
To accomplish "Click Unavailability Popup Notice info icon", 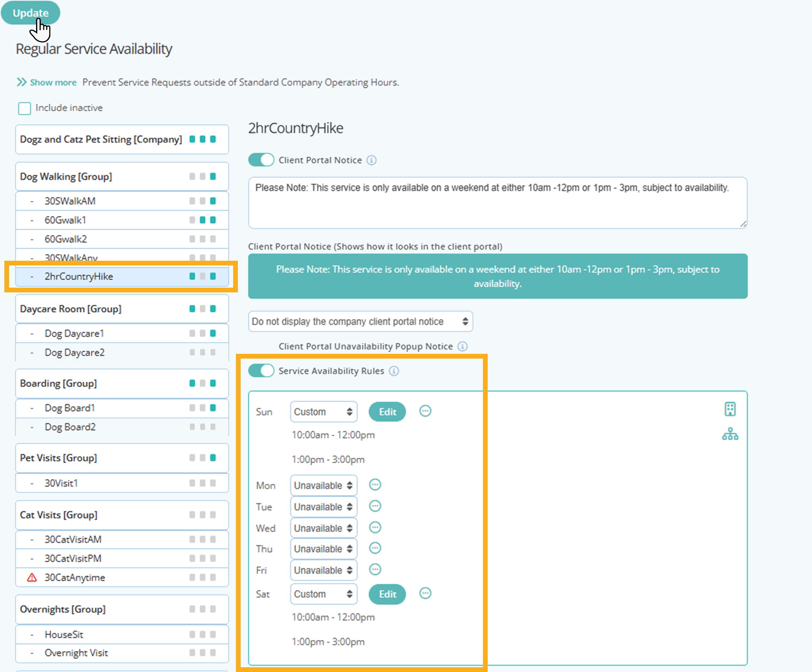I will point(462,346).
